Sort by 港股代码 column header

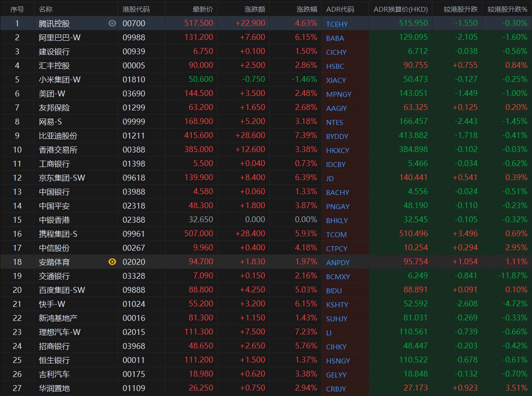coord(136,9)
